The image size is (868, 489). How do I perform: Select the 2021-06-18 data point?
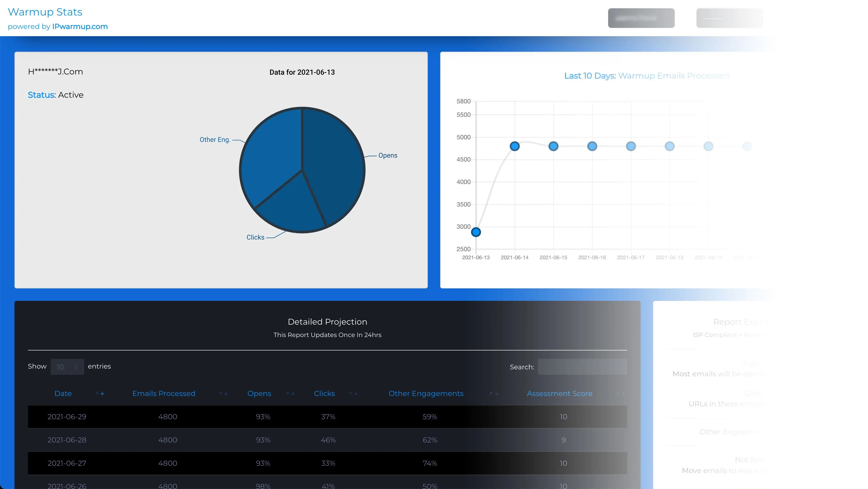pos(670,146)
